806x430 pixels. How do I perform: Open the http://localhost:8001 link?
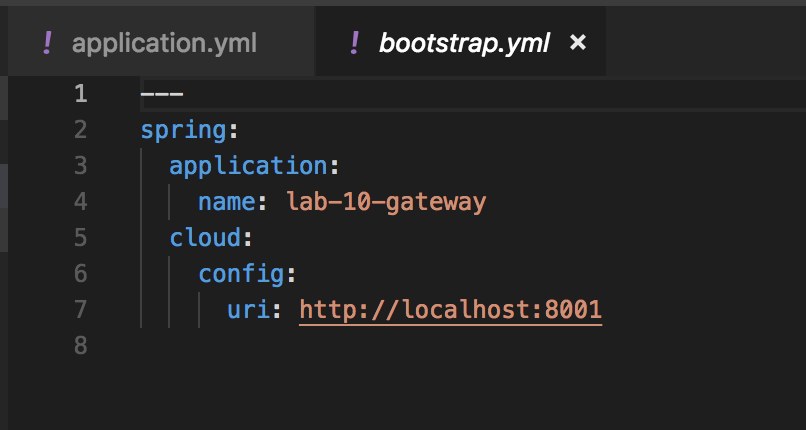450,310
